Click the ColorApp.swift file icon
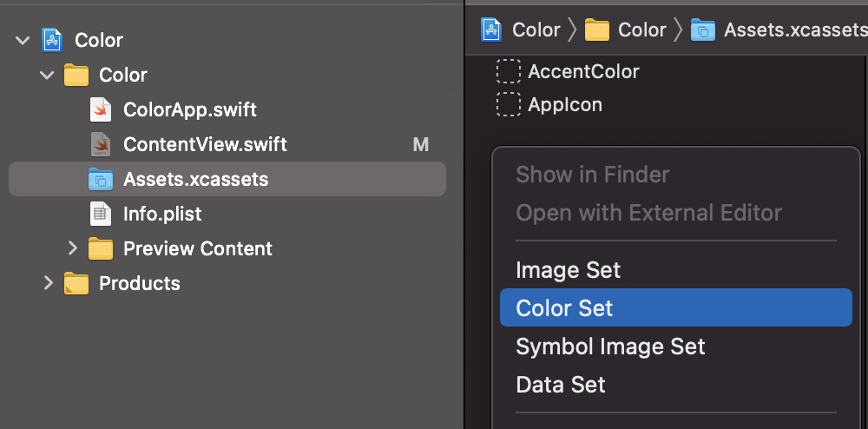The image size is (868, 429). 101,110
